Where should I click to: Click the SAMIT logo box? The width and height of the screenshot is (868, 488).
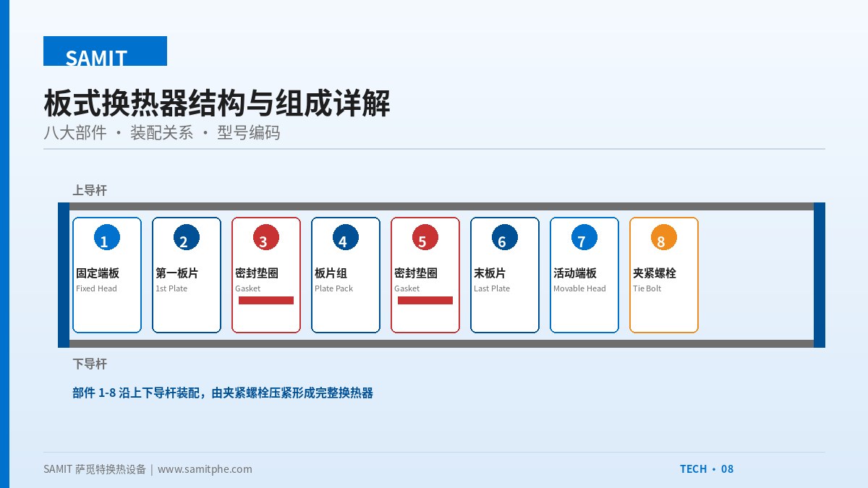105,51
